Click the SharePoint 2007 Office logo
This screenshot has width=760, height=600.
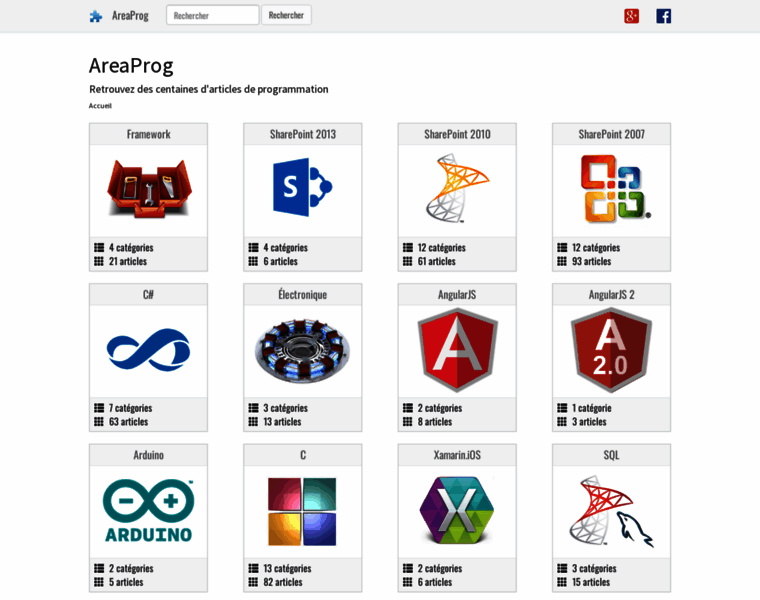coord(615,189)
